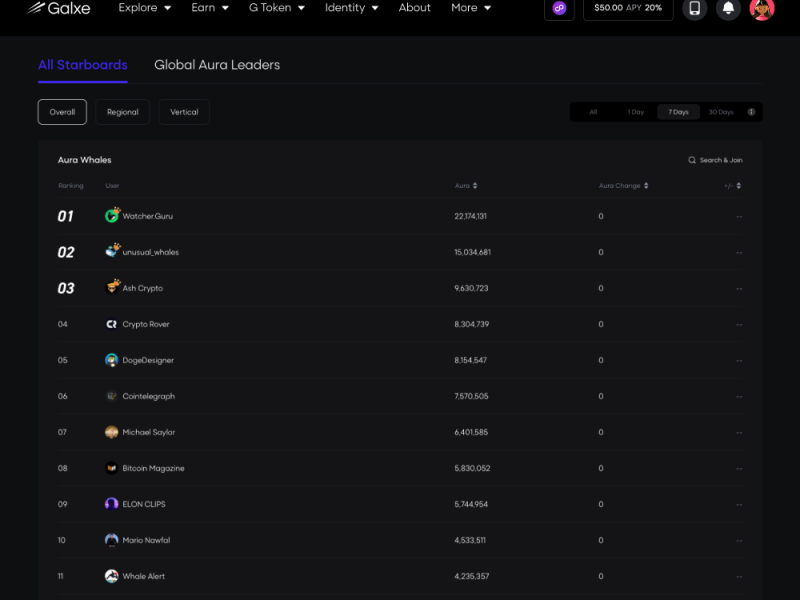Click the Search & Join link
The height and width of the screenshot is (600, 800).
[x=715, y=160]
